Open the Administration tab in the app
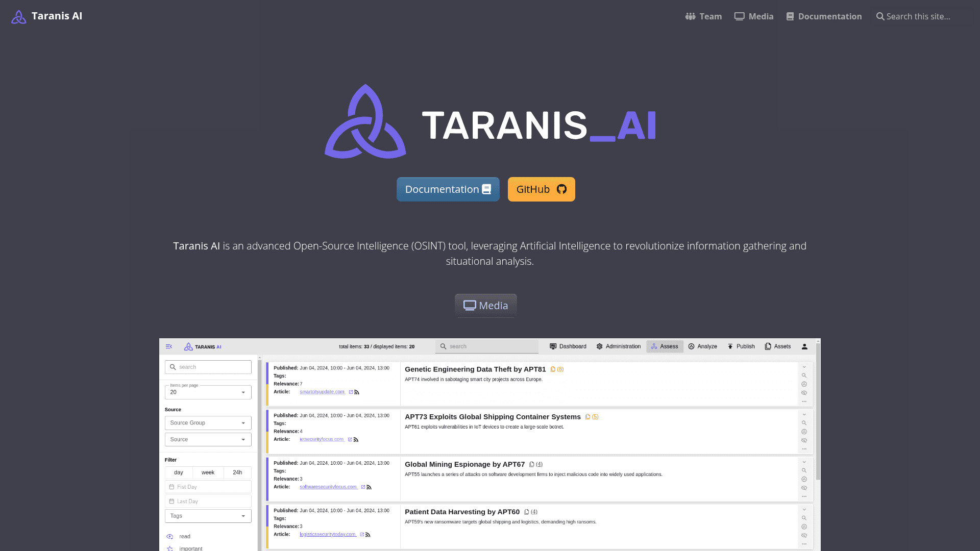The height and width of the screenshot is (551, 980). pos(619,346)
